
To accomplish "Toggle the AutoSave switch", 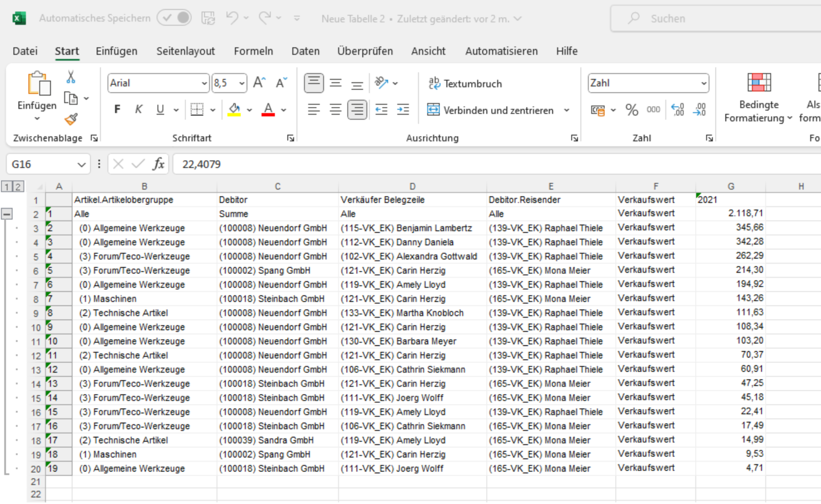I will click(x=174, y=18).
